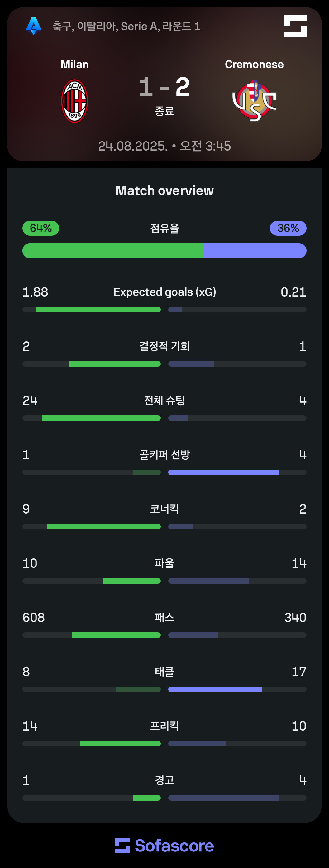The image size is (329, 868).
Task: Click the match date and time text
Action: click(x=164, y=146)
